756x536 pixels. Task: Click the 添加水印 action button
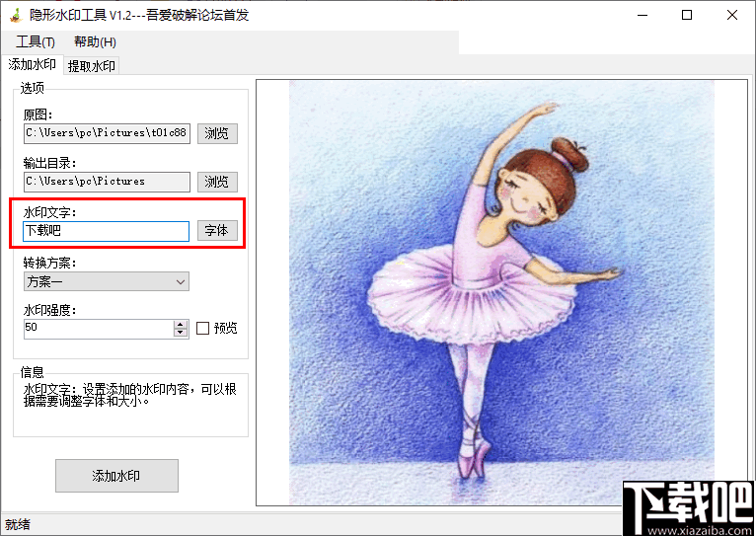click(x=116, y=476)
